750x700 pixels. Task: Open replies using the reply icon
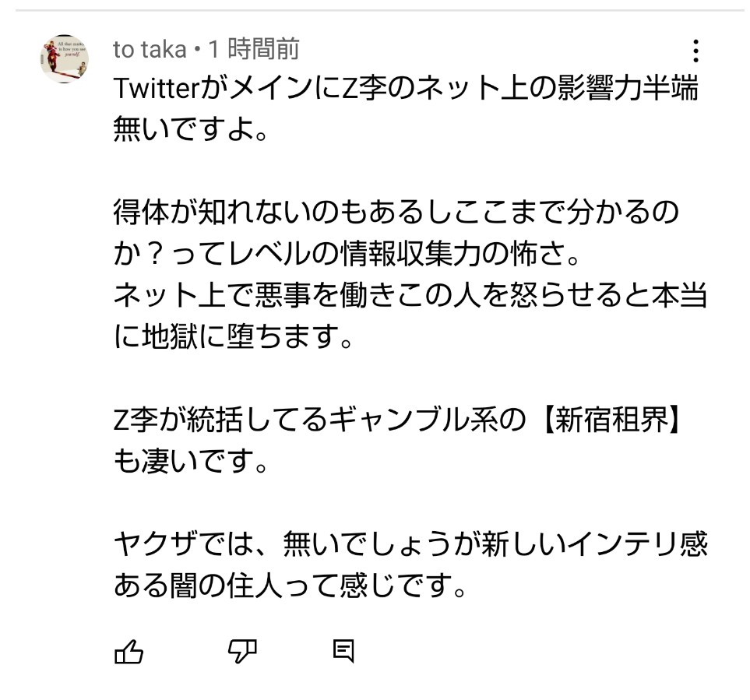click(343, 651)
